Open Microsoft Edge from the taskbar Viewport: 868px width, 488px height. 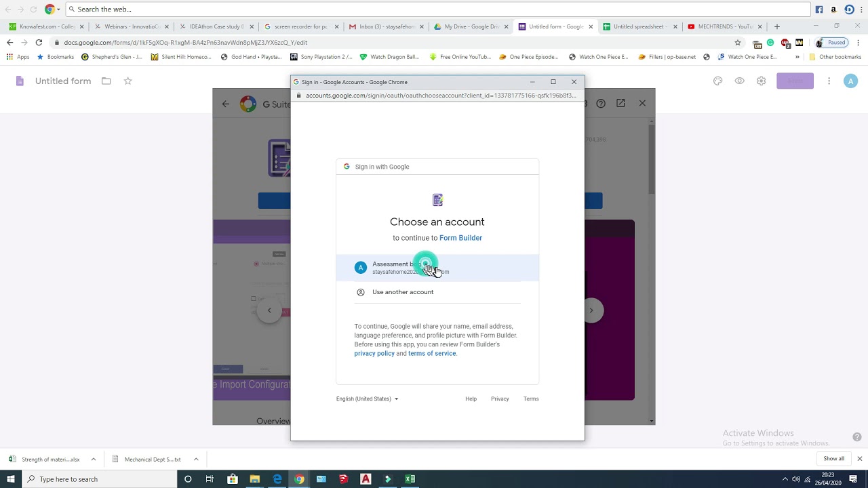click(x=277, y=479)
